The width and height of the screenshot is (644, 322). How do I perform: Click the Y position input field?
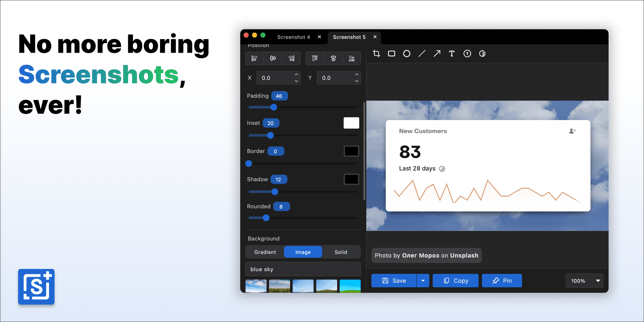(339, 78)
